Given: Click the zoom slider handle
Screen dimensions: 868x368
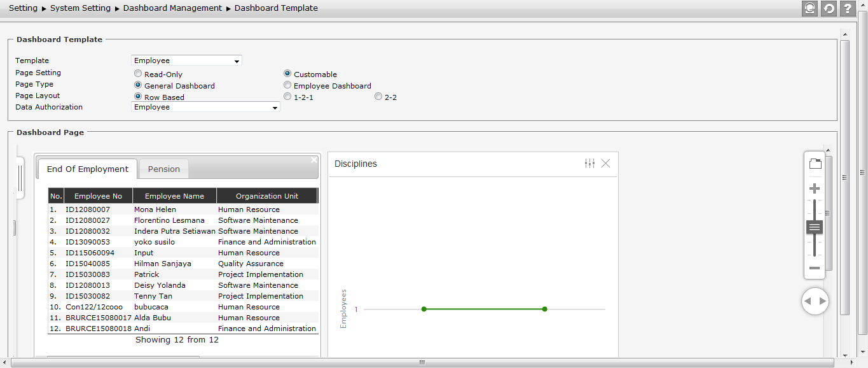Looking at the screenshot, I should pos(815,227).
